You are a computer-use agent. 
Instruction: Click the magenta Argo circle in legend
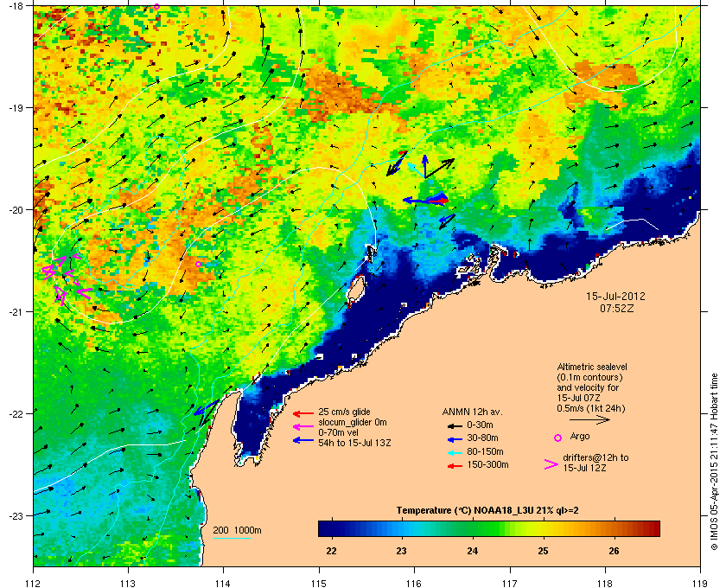(x=558, y=438)
